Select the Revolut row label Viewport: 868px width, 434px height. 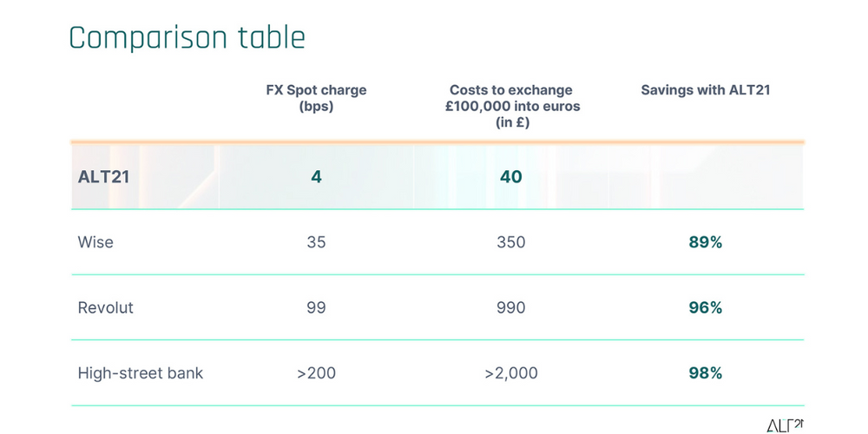(x=106, y=308)
